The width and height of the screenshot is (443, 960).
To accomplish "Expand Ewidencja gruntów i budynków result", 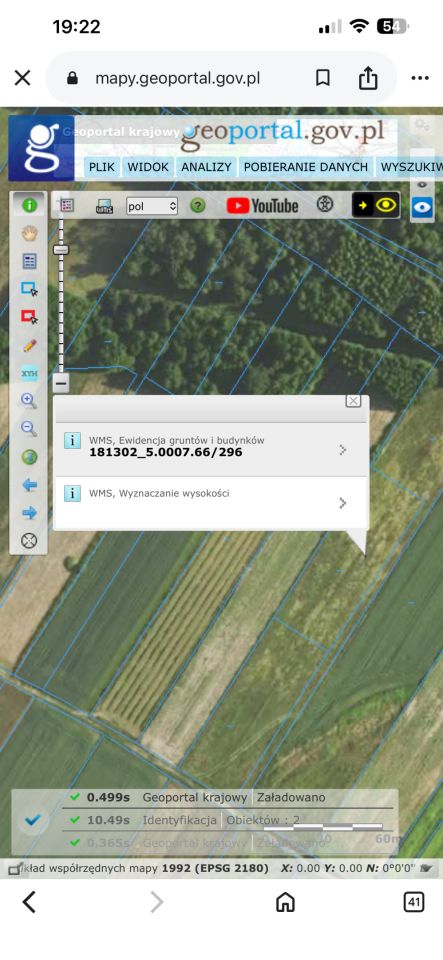I will click(211, 449).
